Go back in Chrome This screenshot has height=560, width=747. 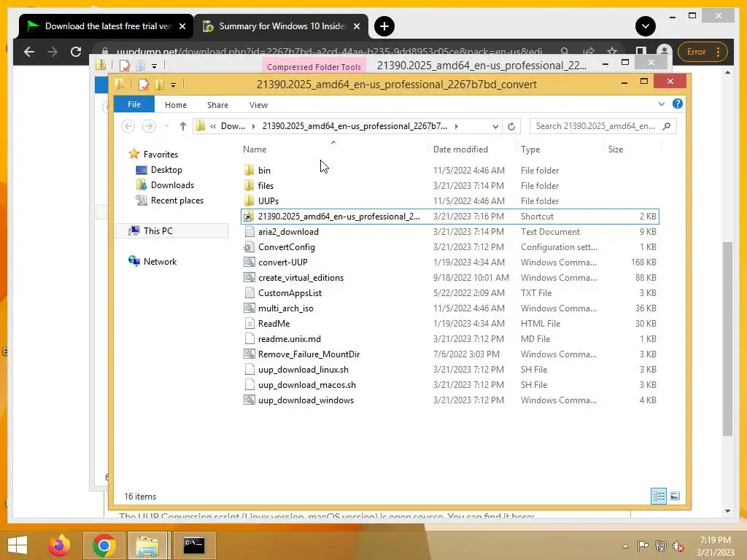(29, 52)
